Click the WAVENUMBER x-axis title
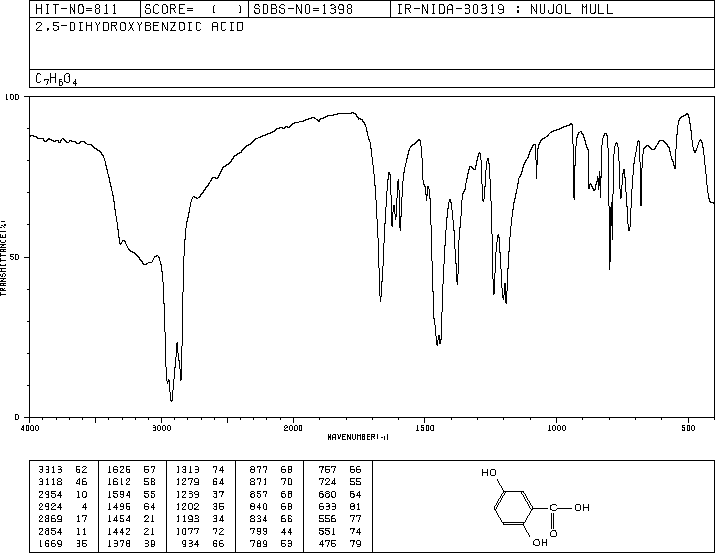The height and width of the screenshot is (553, 715). 358,437
